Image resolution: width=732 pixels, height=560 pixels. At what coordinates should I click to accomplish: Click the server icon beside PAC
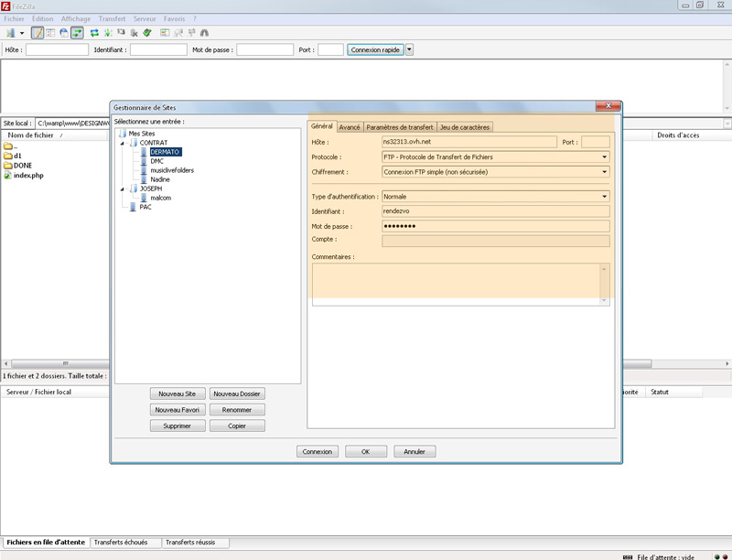pos(133,207)
